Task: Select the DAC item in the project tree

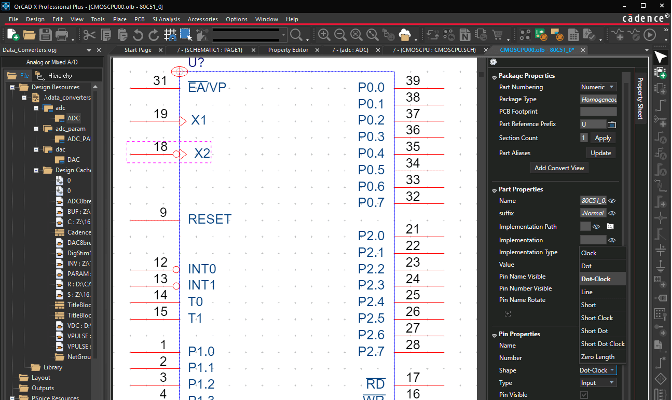Action: coord(73,160)
